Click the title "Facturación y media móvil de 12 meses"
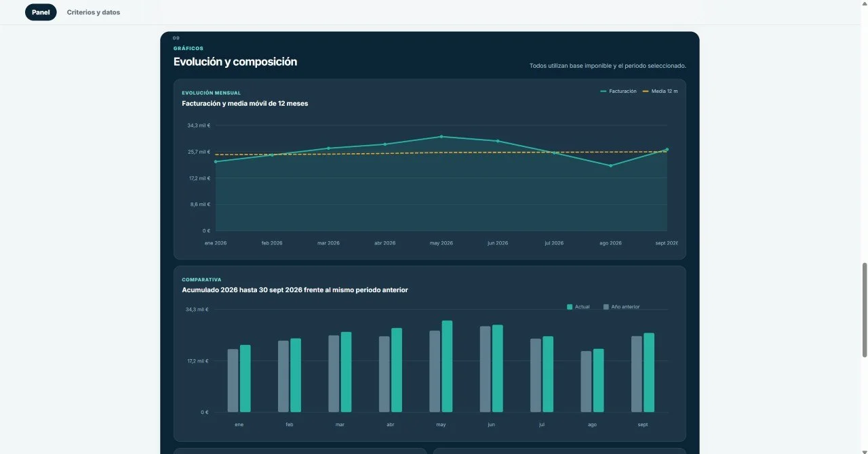The image size is (868, 454). click(245, 104)
